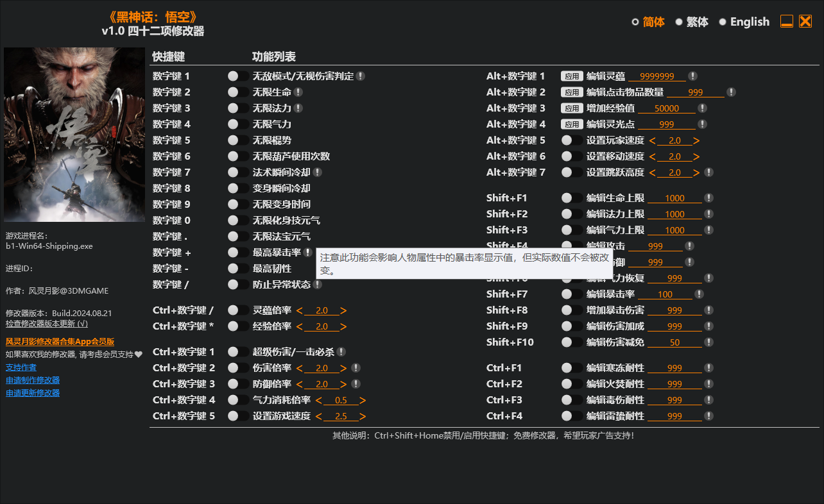Screen dimensions: 824x504
Task: Click info icon beside 编辑雷蛰耐性 value
Action: coord(708,416)
